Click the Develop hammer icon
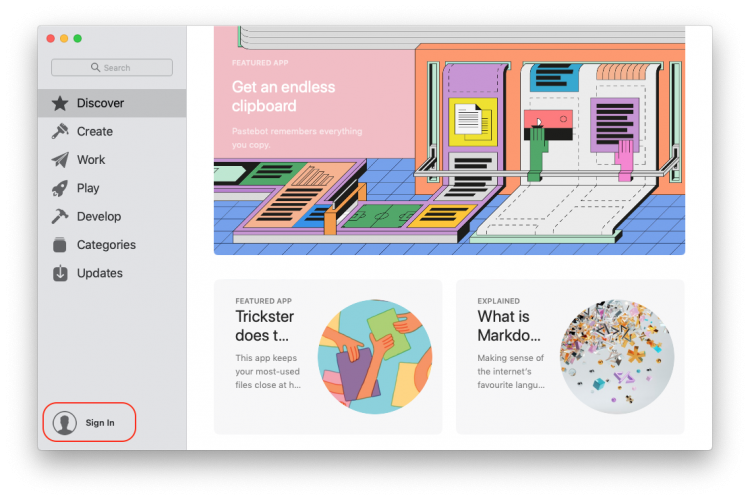Image resolution: width=750 pixels, height=500 pixels. pos(60,216)
